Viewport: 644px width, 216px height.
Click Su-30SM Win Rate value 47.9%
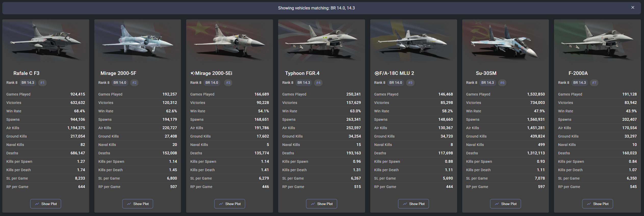(x=539, y=111)
